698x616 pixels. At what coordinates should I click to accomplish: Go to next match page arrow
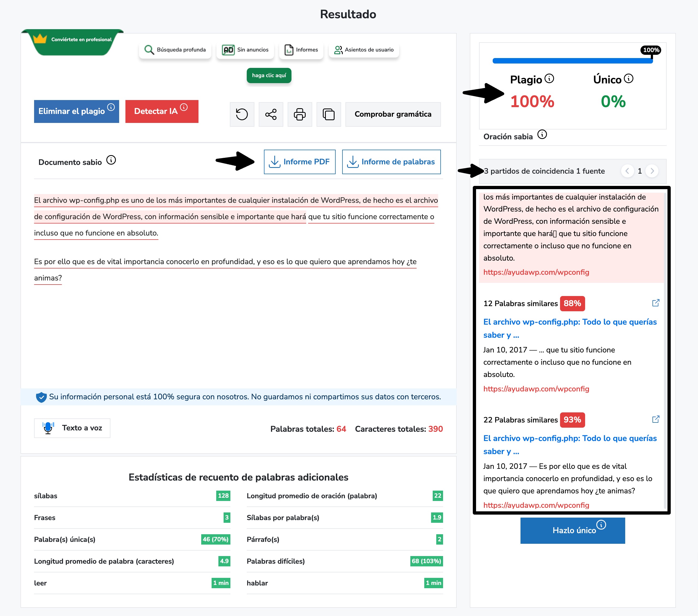[652, 171]
